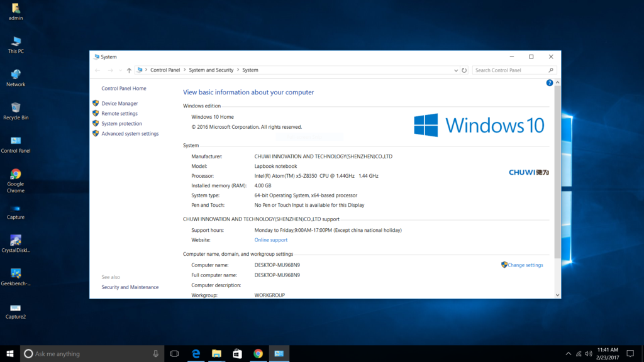This screenshot has width=644, height=362.
Task: Select the Capture2 desktop icon
Action: [x=16, y=312]
